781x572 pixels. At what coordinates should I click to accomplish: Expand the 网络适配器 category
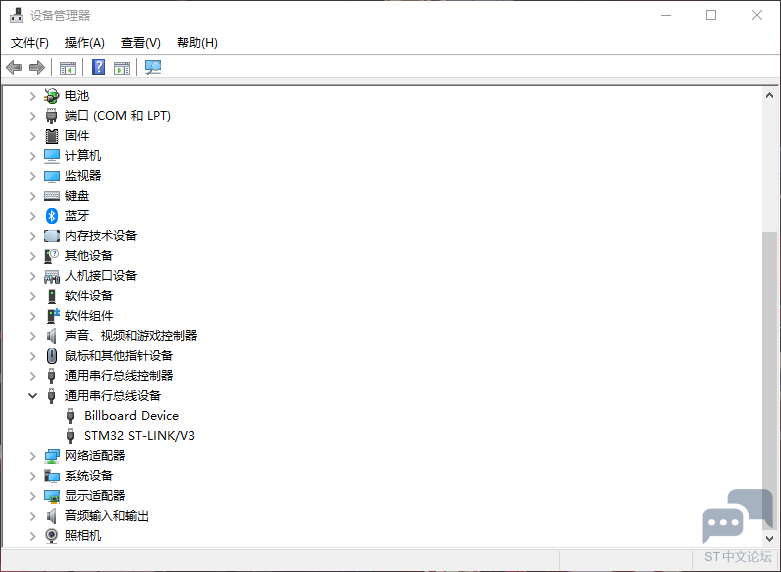point(32,456)
